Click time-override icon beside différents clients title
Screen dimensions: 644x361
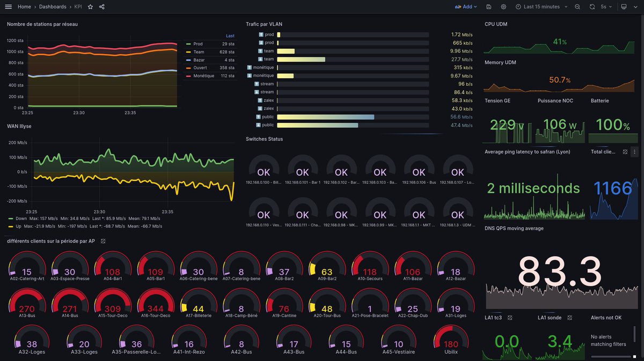coord(103,241)
